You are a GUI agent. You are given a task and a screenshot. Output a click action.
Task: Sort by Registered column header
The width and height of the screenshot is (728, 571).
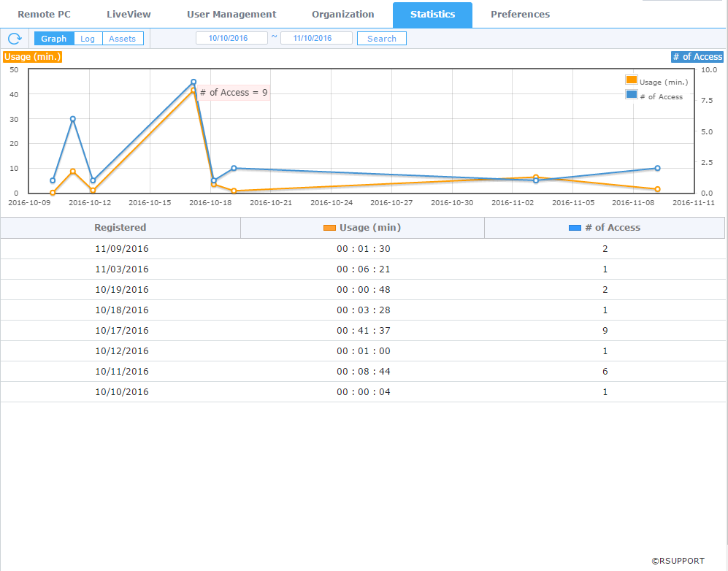[x=120, y=228]
